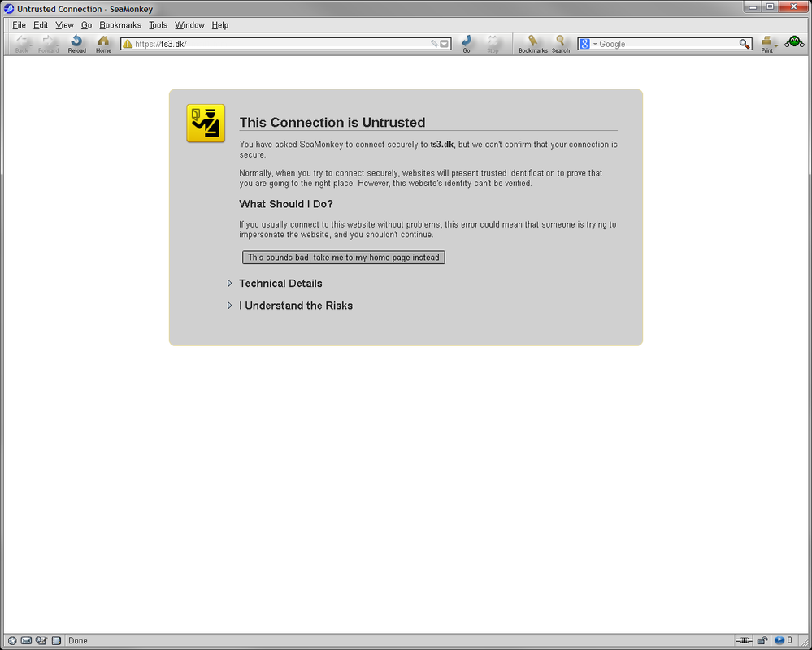This screenshot has width=812, height=650.
Task: Minimize the SeaMonkey window
Action: 753,6
